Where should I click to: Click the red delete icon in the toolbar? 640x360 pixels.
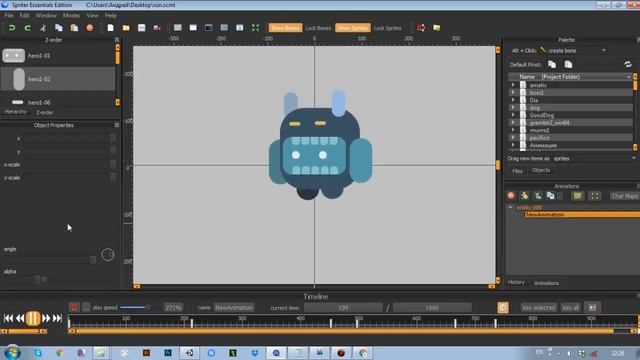90,28
